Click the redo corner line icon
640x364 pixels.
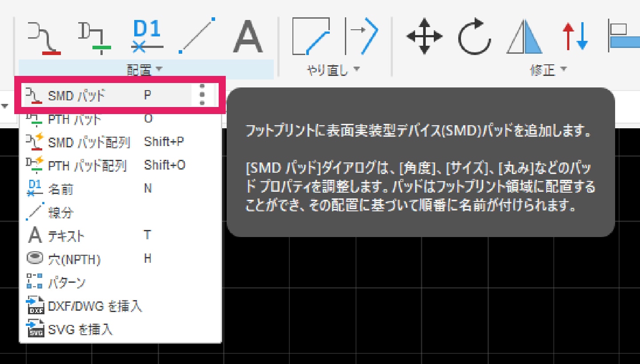point(311,36)
